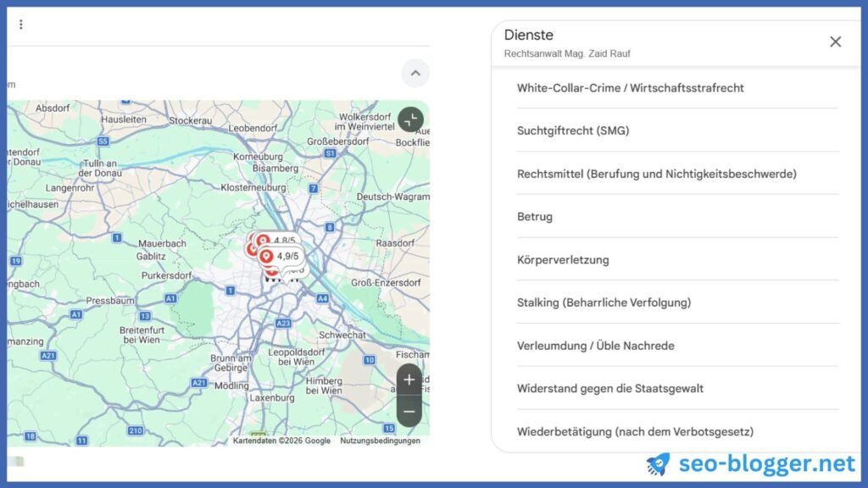This screenshot has width=868, height=488.
Task: Click Klosterneuburg label on the map
Action: pyautogui.click(x=253, y=187)
